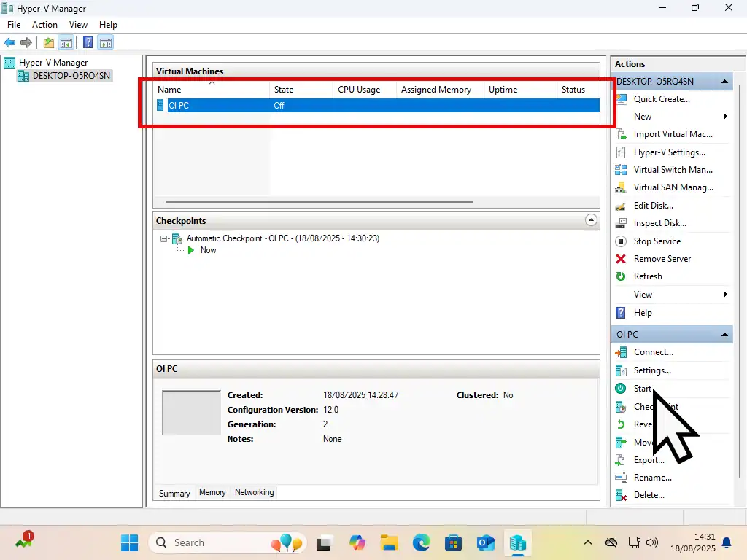The width and height of the screenshot is (747, 560).
Task: Expand the New submenu arrow
Action: click(725, 117)
